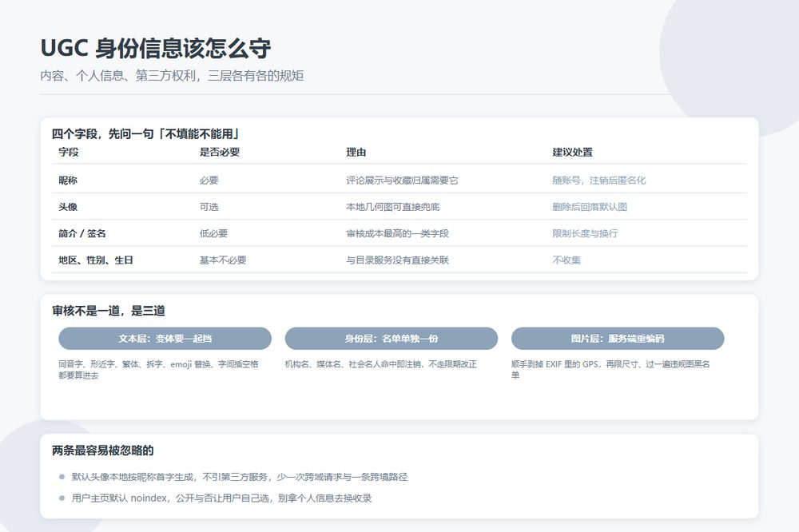The width and height of the screenshot is (799, 532).
Task: Select the cell '本地几何图可直接兜底'
Action: (x=393, y=207)
